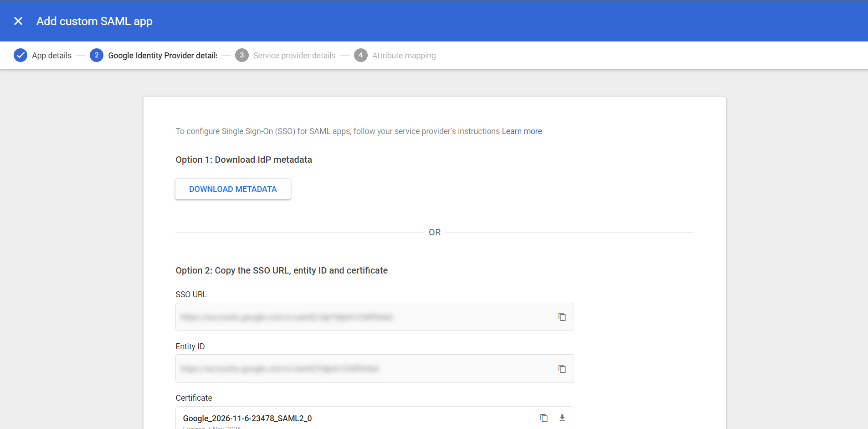Click the Option 2 copy SSO URL heading

point(282,270)
